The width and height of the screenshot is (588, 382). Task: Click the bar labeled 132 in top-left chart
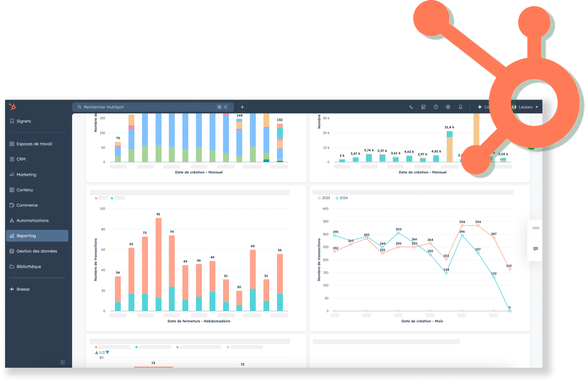pyautogui.click(x=280, y=143)
